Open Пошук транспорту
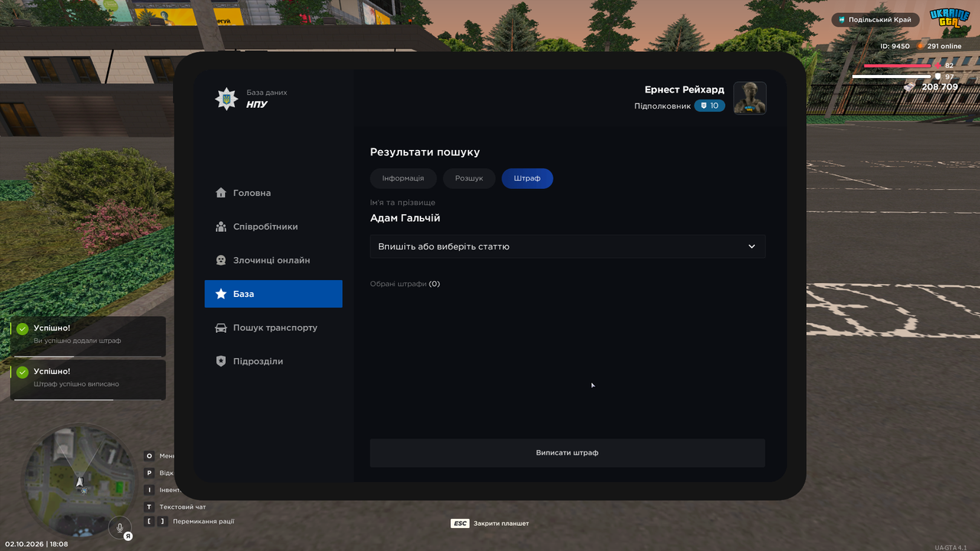Viewport: 980px width, 551px height. coord(273,328)
